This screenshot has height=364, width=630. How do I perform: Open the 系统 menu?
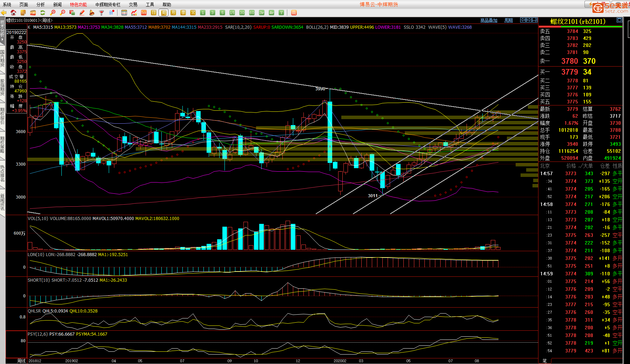point(7,5)
